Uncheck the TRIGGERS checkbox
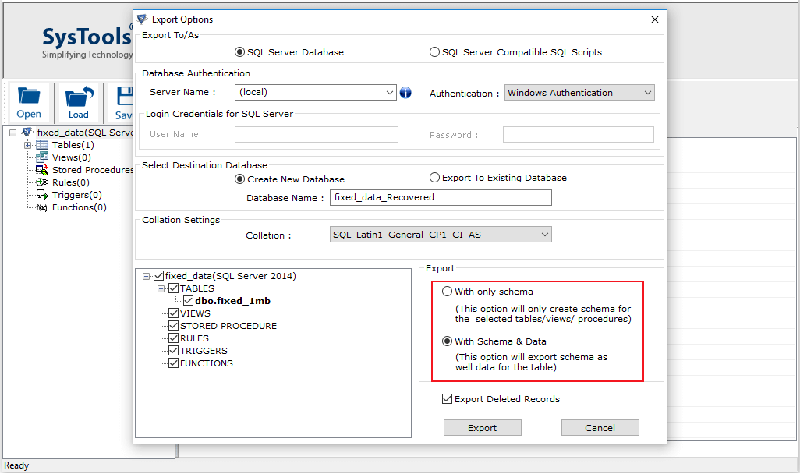 [x=173, y=351]
